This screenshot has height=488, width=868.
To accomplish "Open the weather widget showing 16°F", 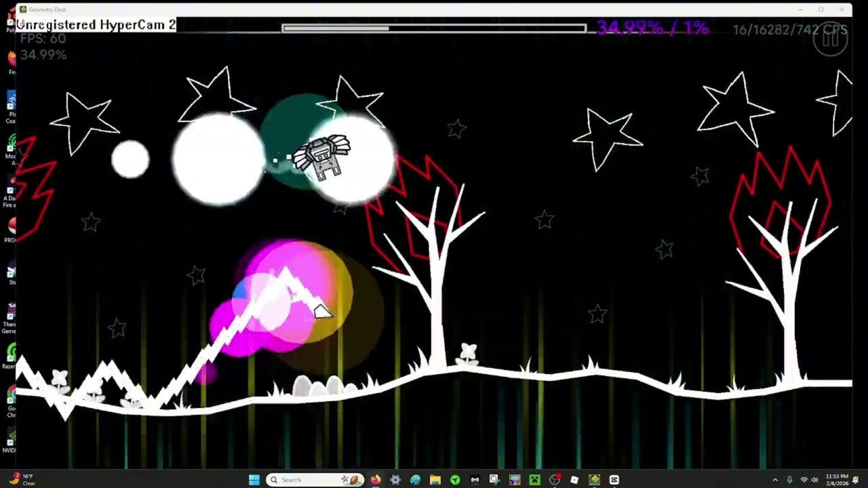I will pyautogui.click(x=22, y=480).
